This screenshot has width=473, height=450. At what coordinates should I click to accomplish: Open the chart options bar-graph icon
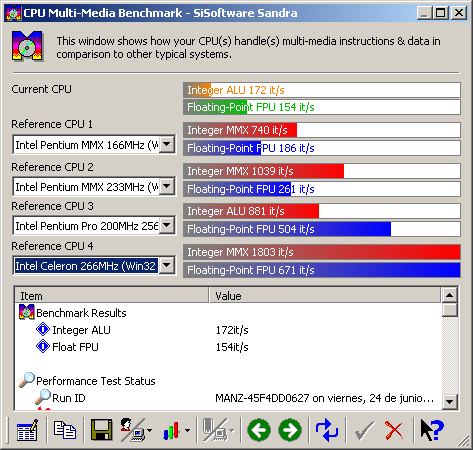176,430
